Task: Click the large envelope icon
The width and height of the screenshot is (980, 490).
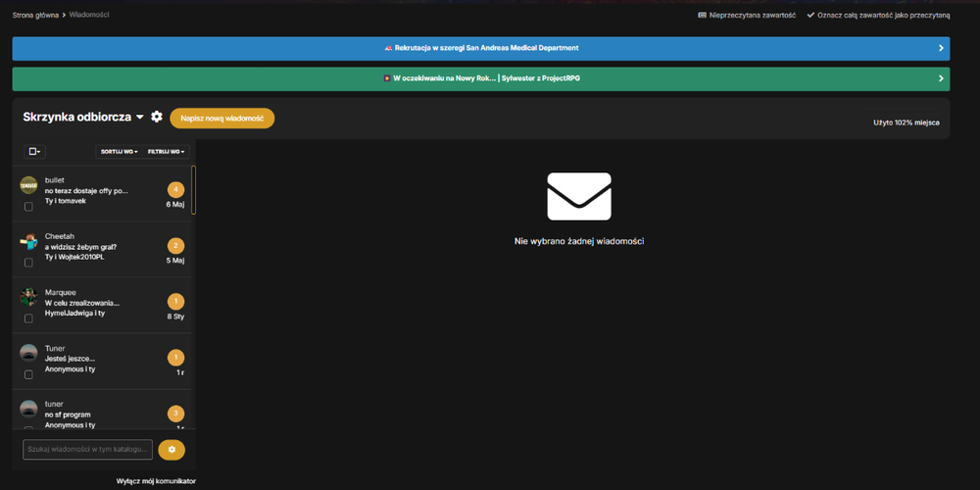Action: [579, 196]
